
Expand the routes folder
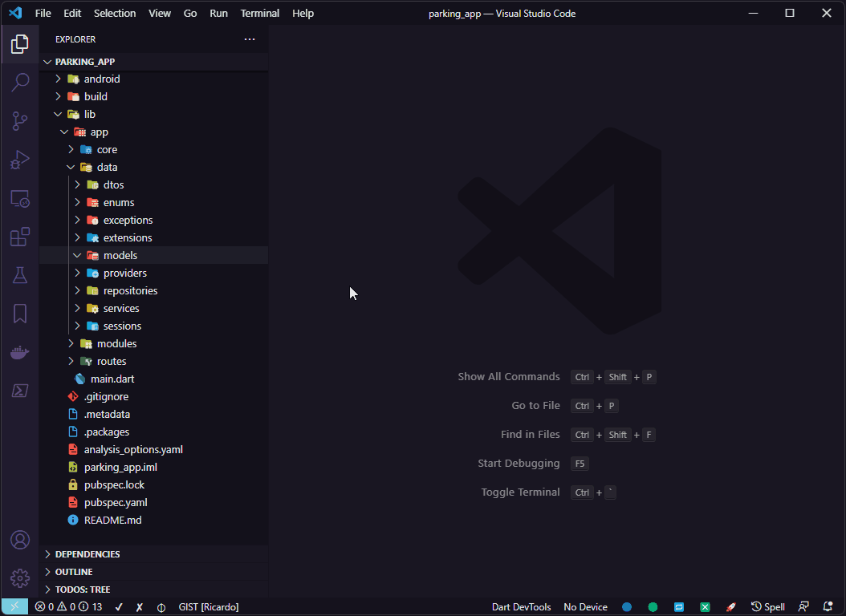point(71,361)
